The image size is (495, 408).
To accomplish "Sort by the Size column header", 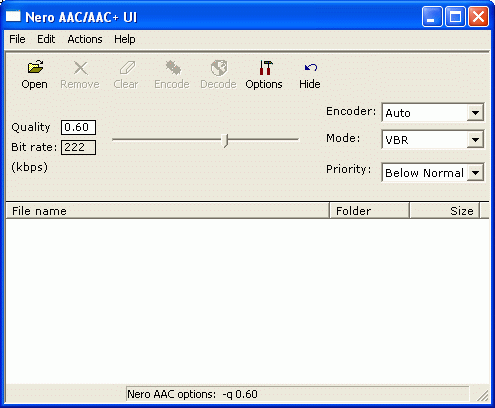I will pos(445,211).
